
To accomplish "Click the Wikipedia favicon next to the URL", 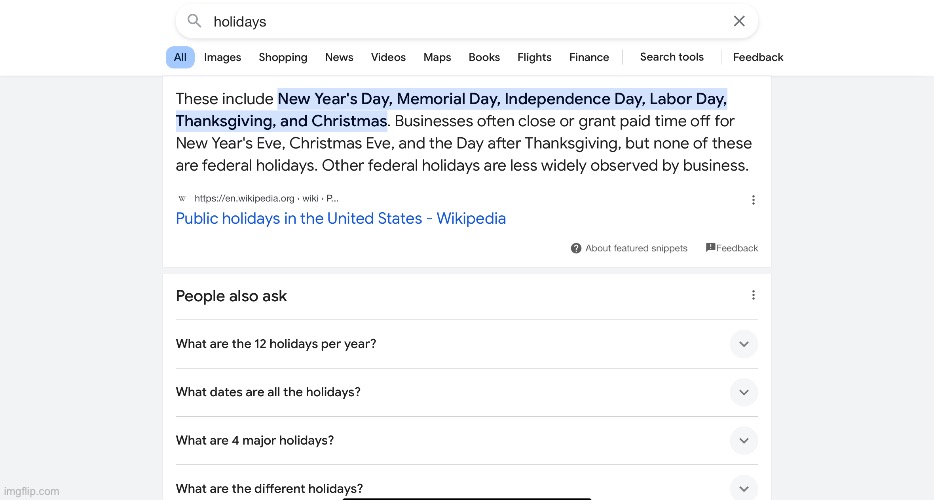I will [182, 198].
